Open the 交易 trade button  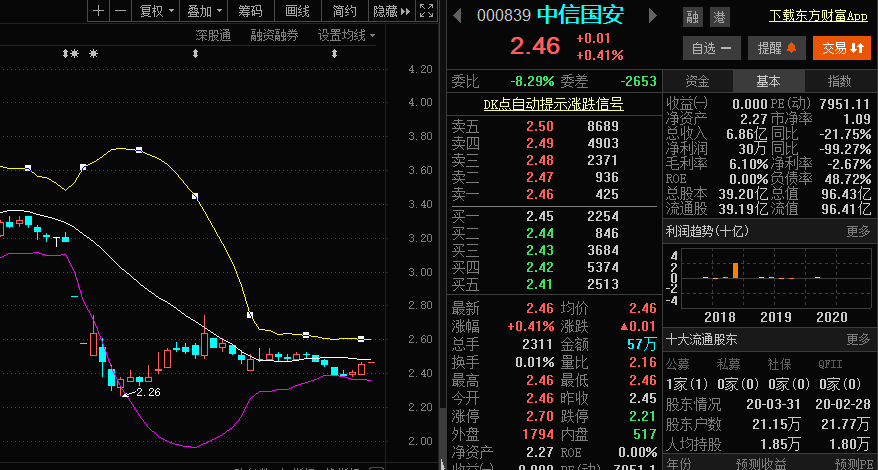[x=842, y=48]
